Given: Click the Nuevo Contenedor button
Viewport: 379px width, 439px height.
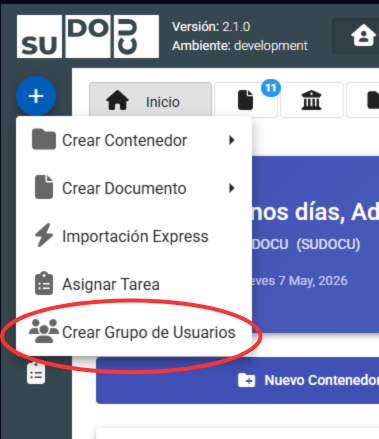Looking at the screenshot, I should (x=237, y=380).
